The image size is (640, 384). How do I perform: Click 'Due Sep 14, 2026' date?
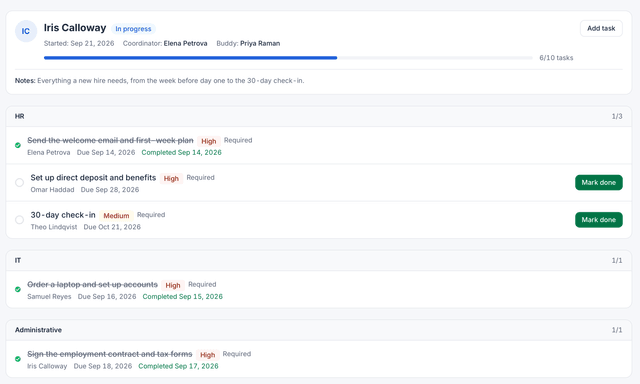(x=106, y=153)
